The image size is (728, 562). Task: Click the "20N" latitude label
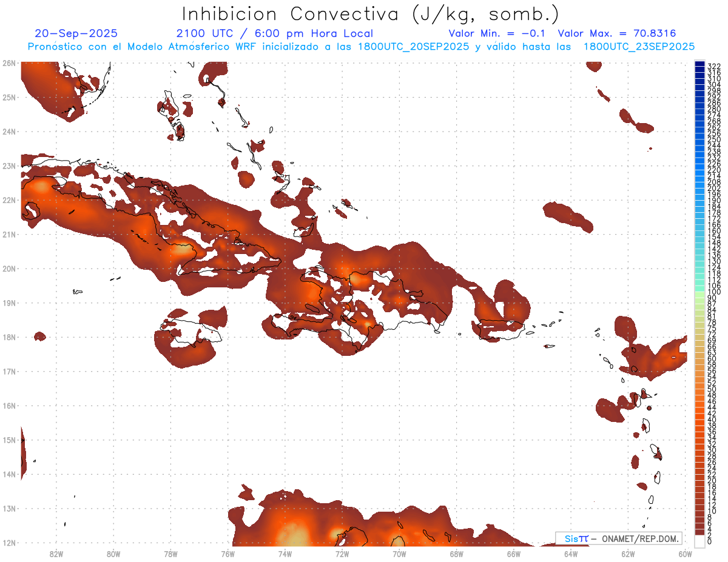point(9,269)
